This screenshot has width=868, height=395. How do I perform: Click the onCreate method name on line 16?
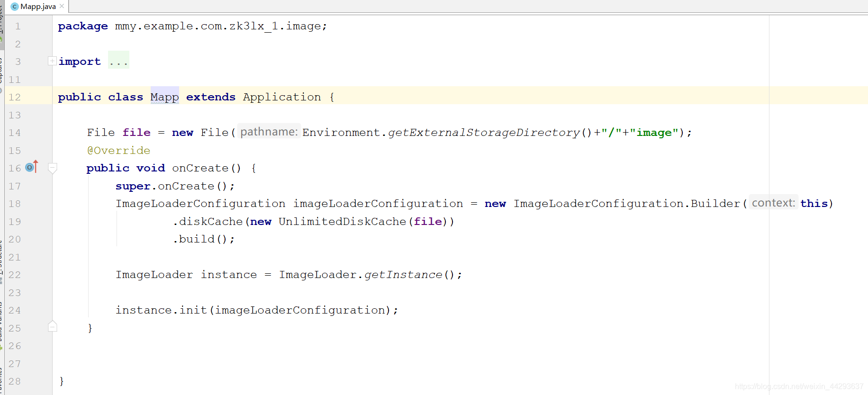click(x=200, y=168)
